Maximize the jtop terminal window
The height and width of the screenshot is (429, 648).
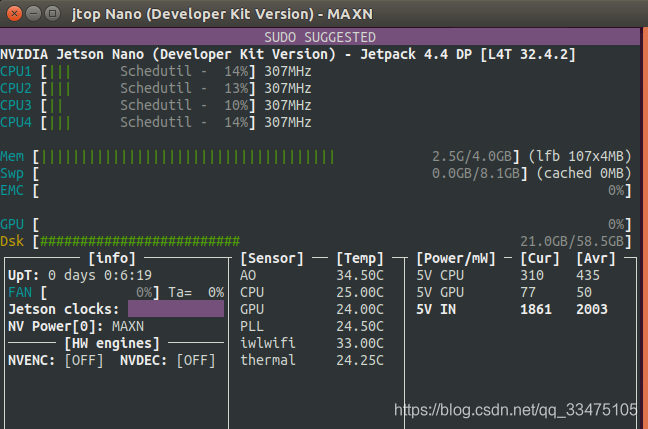coord(52,14)
